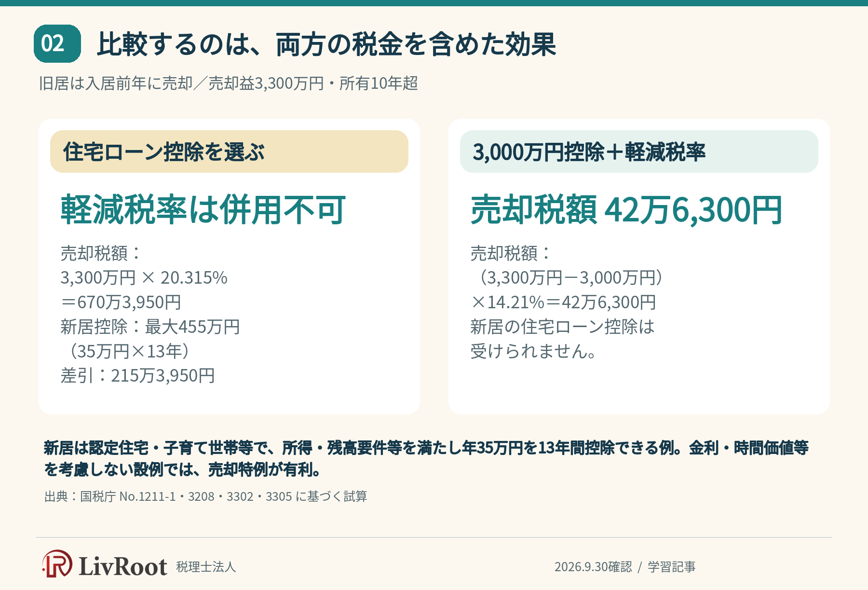Click the 軽減税率は併用不可 headline

(x=203, y=210)
